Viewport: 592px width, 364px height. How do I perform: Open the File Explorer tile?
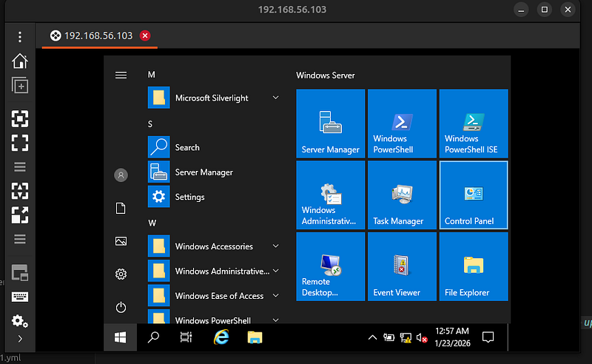coord(474,266)
